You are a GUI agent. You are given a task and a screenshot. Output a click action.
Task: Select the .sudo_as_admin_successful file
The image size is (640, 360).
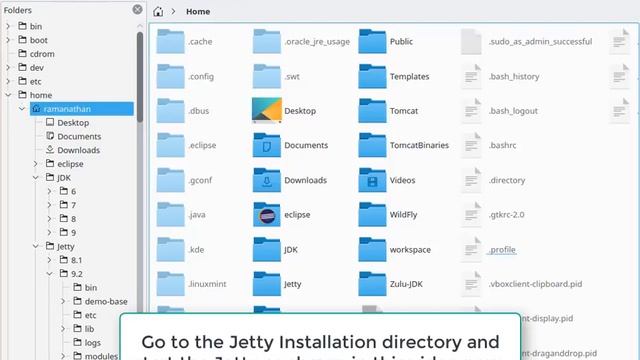point(540,41)
